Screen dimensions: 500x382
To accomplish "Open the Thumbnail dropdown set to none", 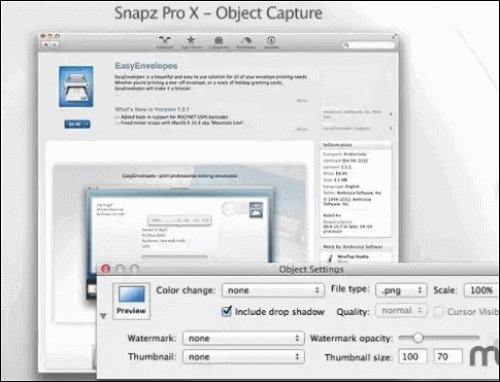I will pos(243,357).
